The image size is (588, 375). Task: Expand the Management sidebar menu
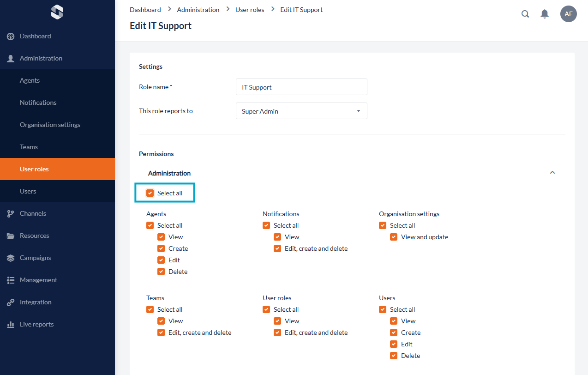coord(38,280)
